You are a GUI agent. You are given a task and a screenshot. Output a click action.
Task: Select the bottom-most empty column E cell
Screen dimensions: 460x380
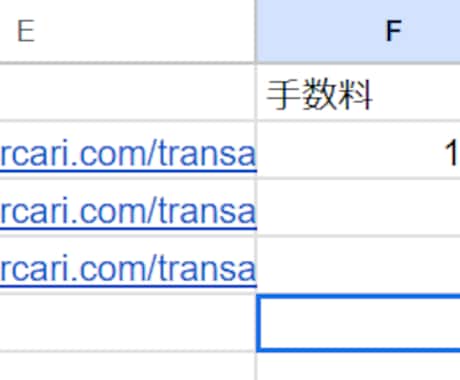[127, 366]
